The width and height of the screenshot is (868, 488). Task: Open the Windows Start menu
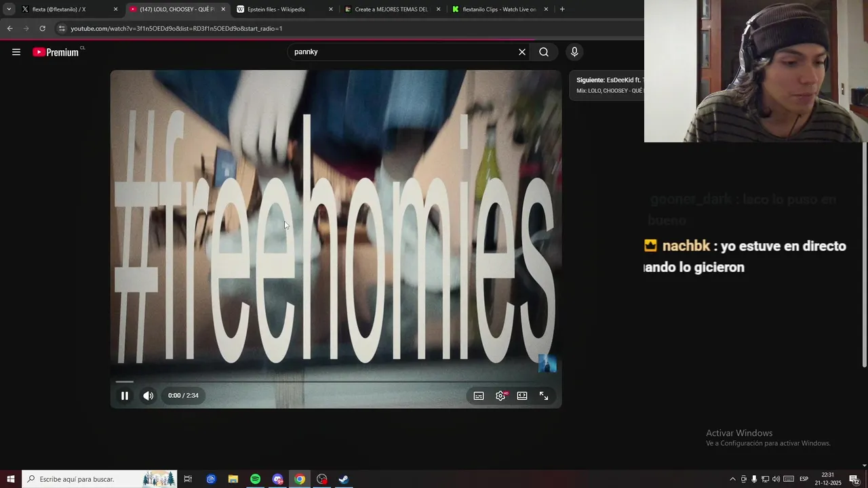(11, 479)
